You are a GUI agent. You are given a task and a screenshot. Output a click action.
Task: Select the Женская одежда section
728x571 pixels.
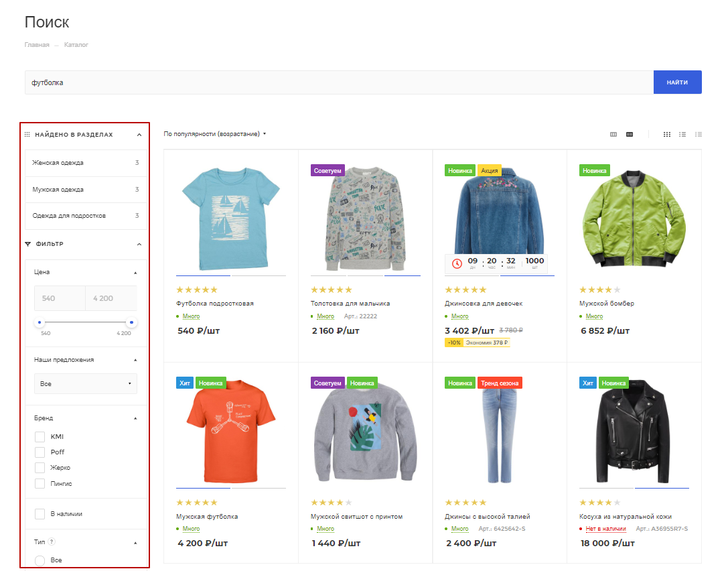[x=86, y=163]
